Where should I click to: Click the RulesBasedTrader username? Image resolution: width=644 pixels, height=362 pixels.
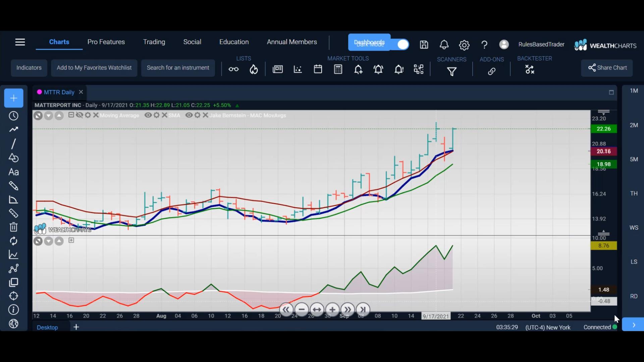541,44
